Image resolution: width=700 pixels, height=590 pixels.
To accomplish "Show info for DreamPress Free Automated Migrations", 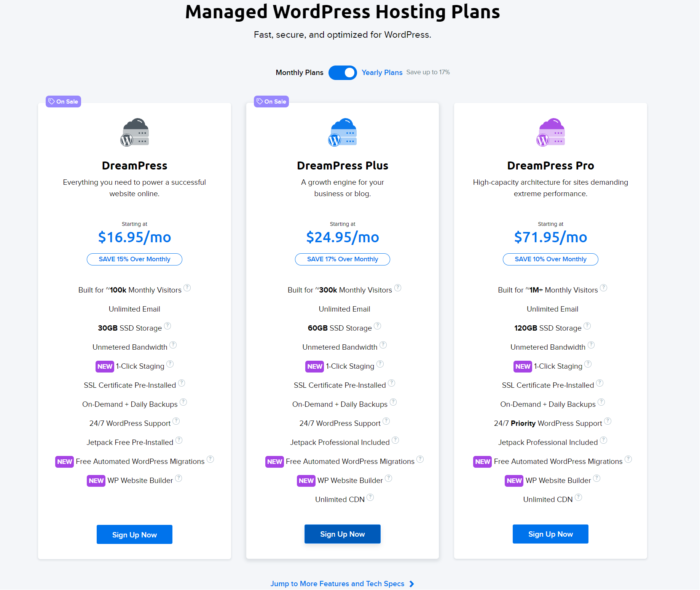I will point(210,459).
